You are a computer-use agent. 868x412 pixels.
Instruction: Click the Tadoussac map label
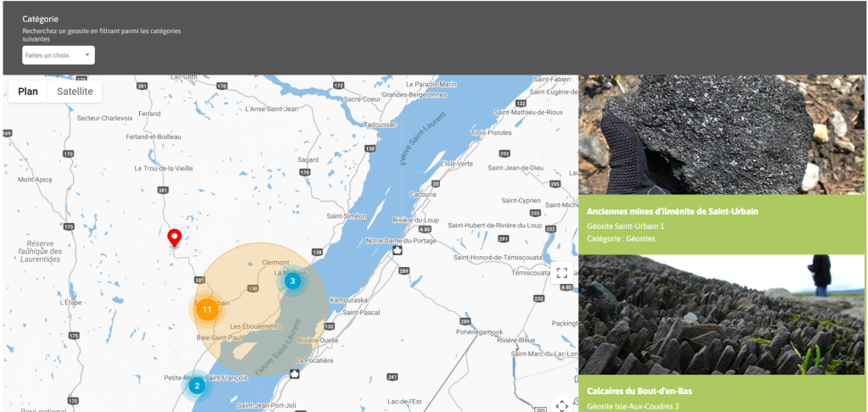(381, 125)
